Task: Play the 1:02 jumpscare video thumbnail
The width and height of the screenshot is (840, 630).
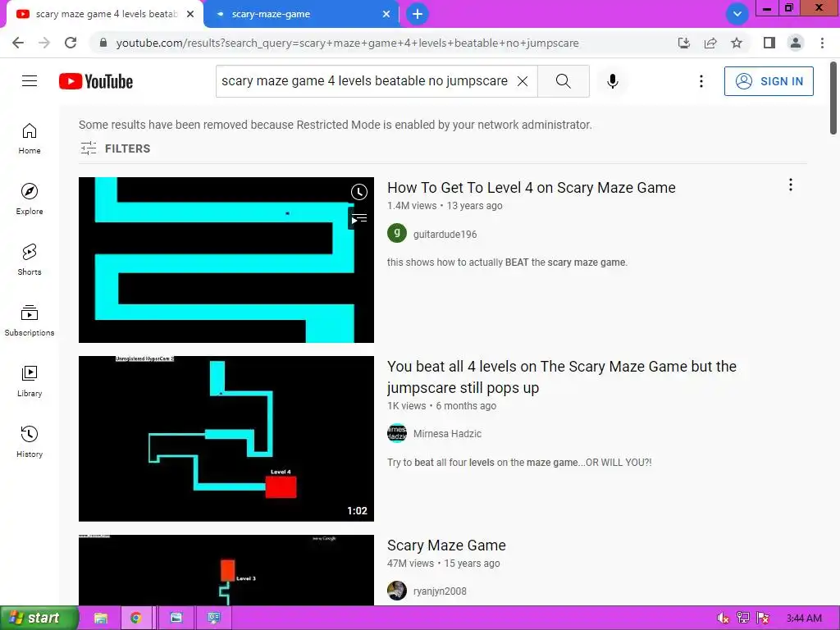Action: [x=226, y=439]
